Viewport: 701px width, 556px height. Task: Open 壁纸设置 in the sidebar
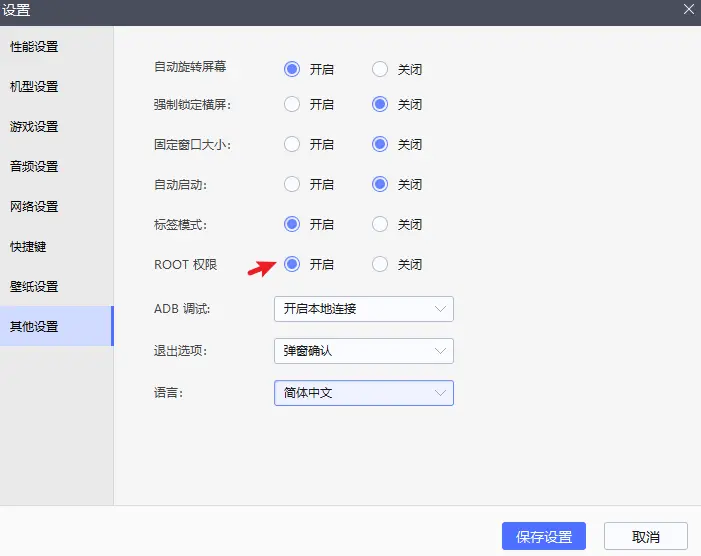click(57, 286)
